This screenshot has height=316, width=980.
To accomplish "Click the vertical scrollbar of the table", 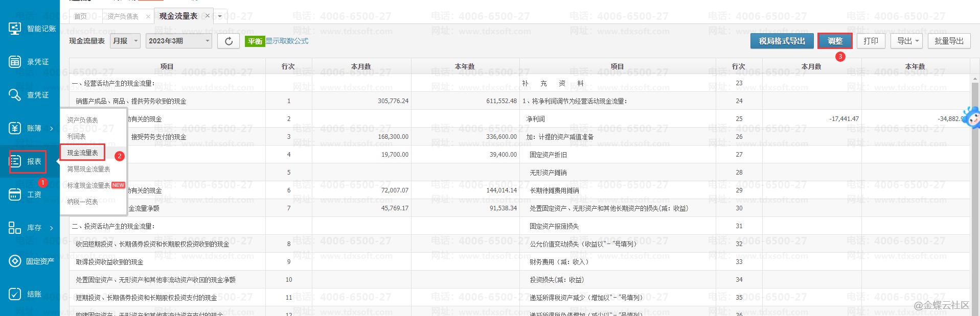I will coord(974,194).
